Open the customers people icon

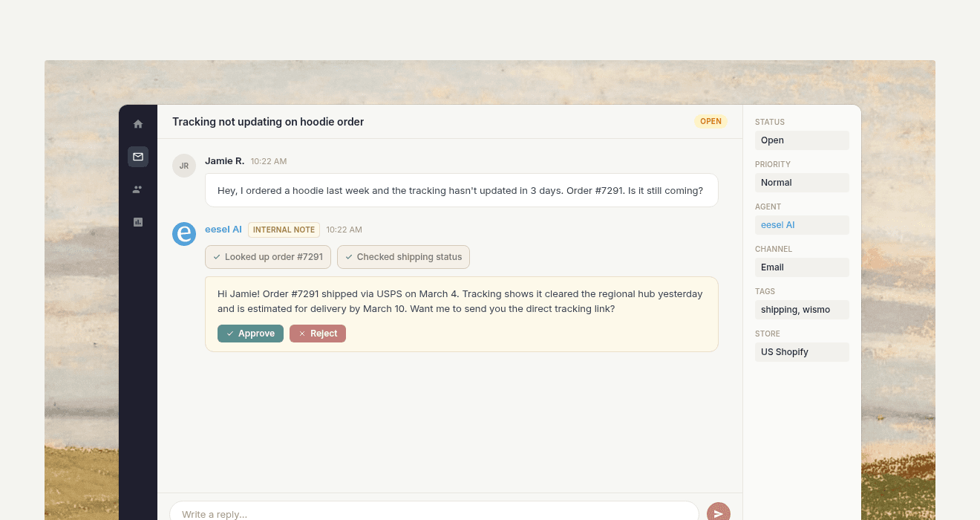[138, 189]
